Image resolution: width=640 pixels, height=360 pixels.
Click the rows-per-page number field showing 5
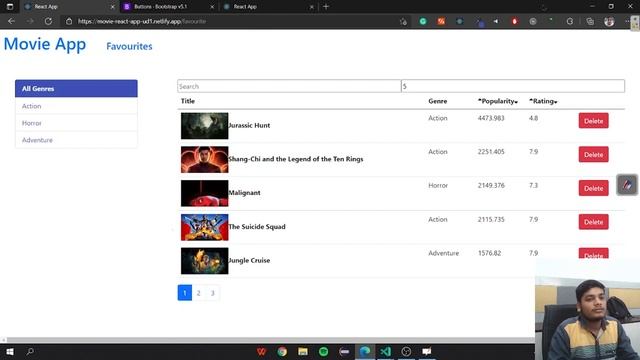(513, 86)
